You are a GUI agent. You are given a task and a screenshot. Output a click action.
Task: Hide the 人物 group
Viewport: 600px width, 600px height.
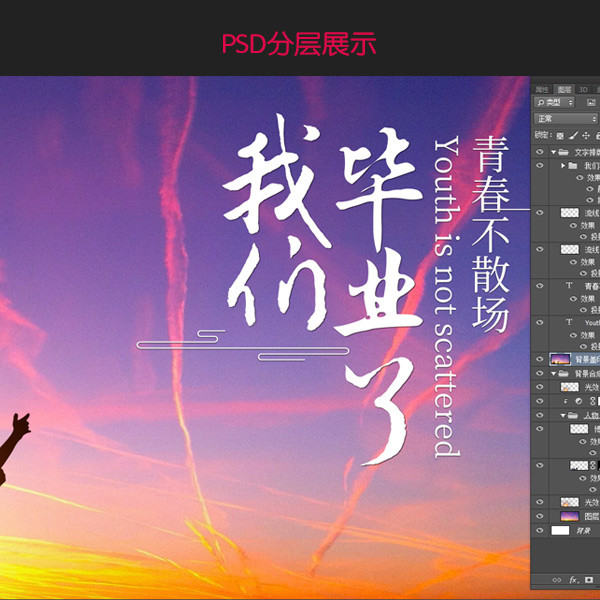540,415
